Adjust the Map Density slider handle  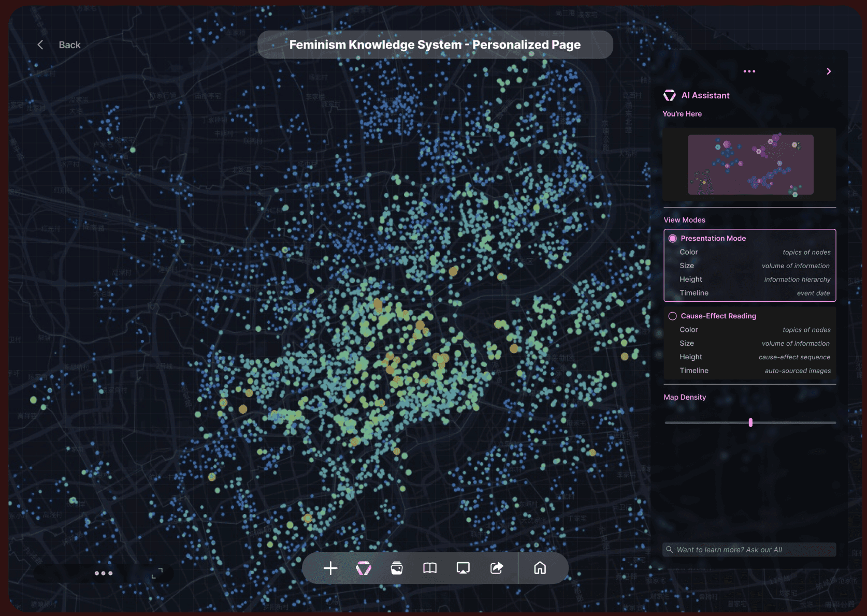(750, 423)
